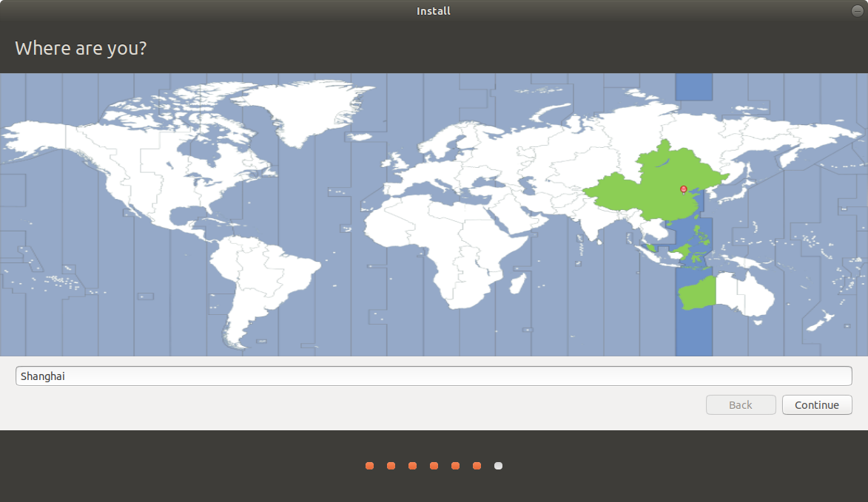Click the Continue button
868x502 pixels.
click(817, 404)
